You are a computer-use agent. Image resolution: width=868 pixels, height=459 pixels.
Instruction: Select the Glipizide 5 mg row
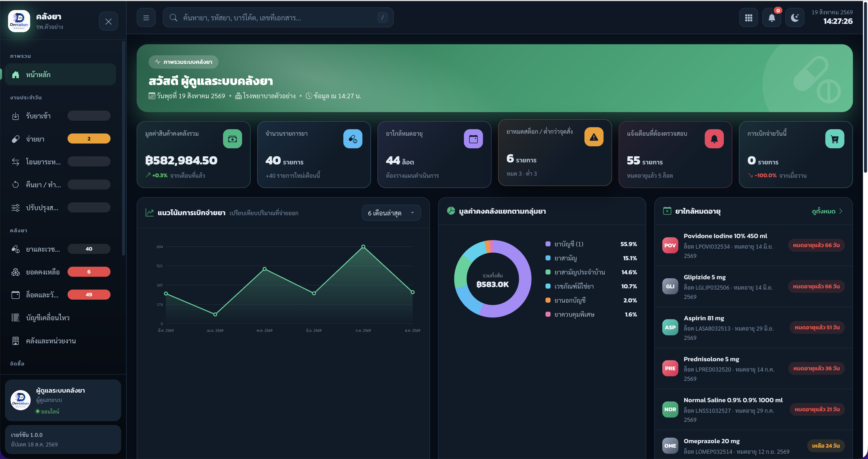pos(753,287)
